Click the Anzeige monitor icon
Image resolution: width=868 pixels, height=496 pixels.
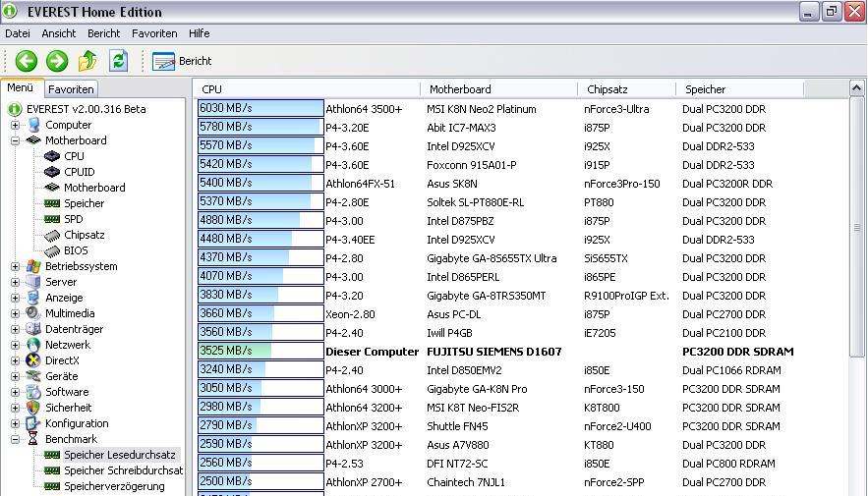(x=33, y=298)
